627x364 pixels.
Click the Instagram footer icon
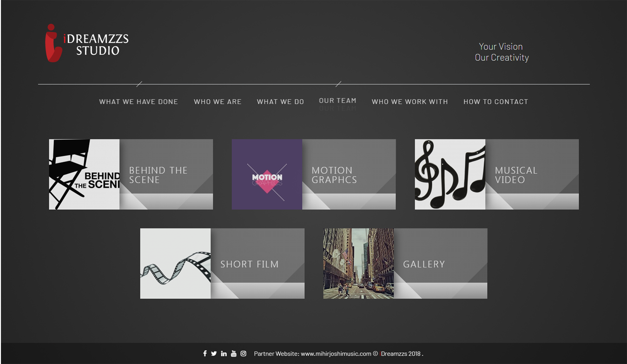(x=243, y=353)
